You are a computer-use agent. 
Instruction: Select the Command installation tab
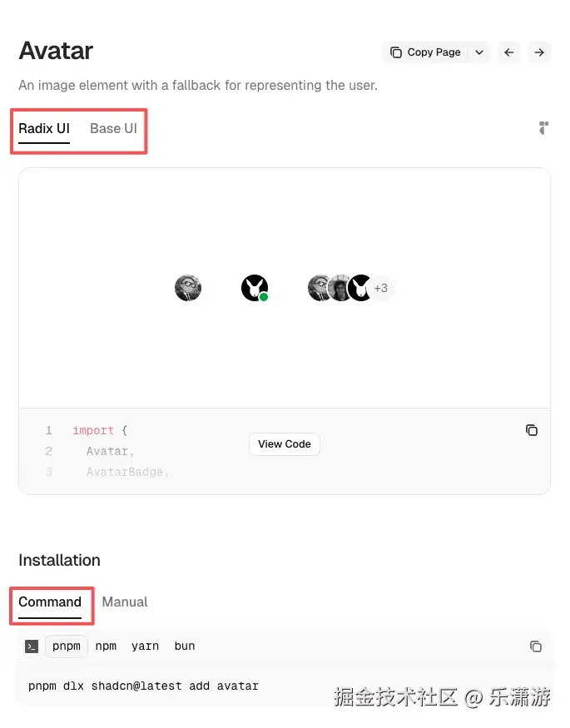click(x=50, y=602)
